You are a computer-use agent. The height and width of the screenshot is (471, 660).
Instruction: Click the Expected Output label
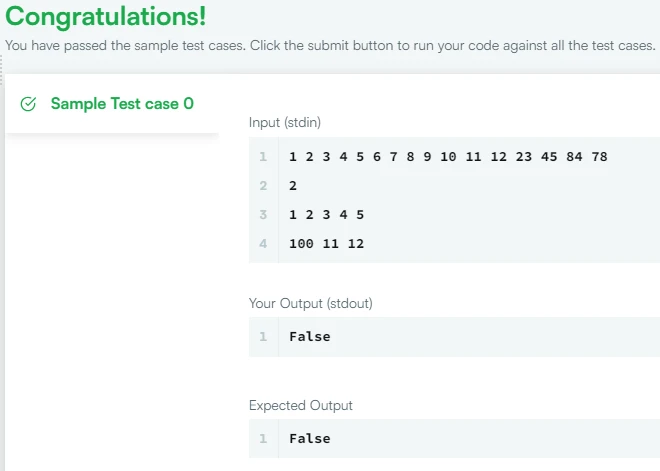click(x=301, y=405)
